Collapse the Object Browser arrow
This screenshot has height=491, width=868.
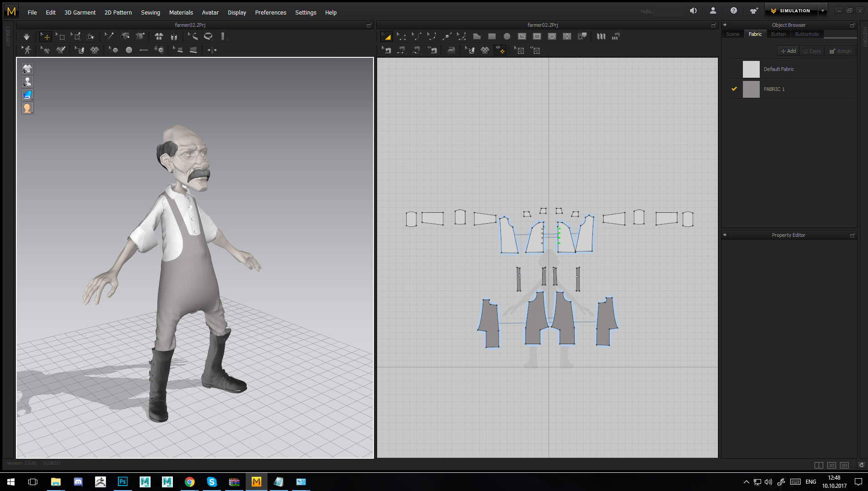pyautogui.click(x=725, y=25)
